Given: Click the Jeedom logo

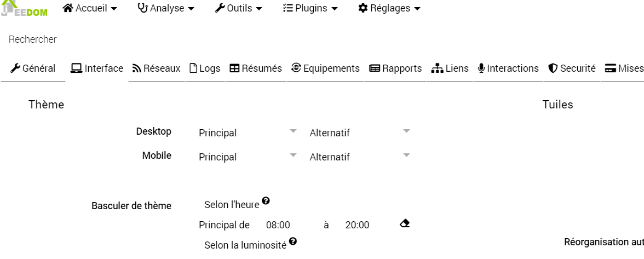Looking at the screenshot, I should click(x=24, y=9).
